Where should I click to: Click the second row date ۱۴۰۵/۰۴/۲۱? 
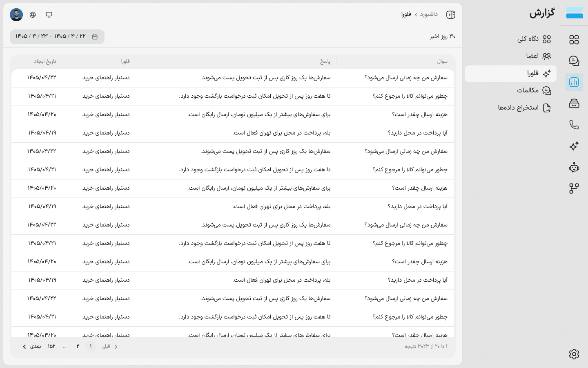[42, 96]
